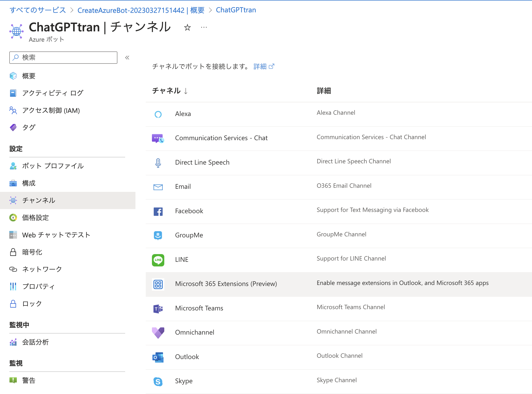Open the ellipsis more options menu
This screenshot has width=532, height=394.
click(x=204, y=28)
